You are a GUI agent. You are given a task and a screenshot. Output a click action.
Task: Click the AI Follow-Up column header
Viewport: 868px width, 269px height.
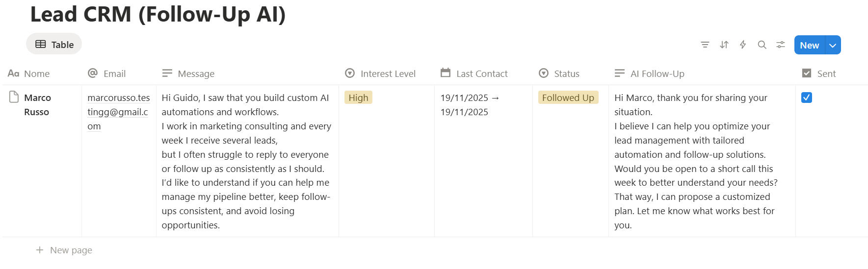pyautogui.click(x=650, y=73)
